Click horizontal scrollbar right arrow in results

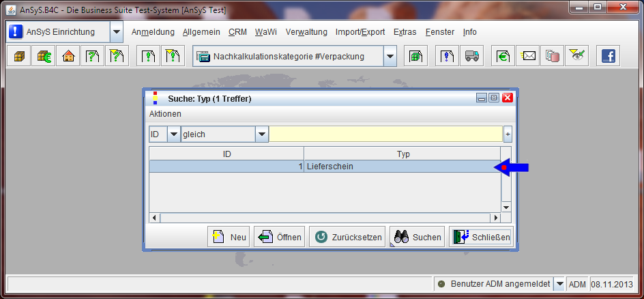(x=496, y=218)
